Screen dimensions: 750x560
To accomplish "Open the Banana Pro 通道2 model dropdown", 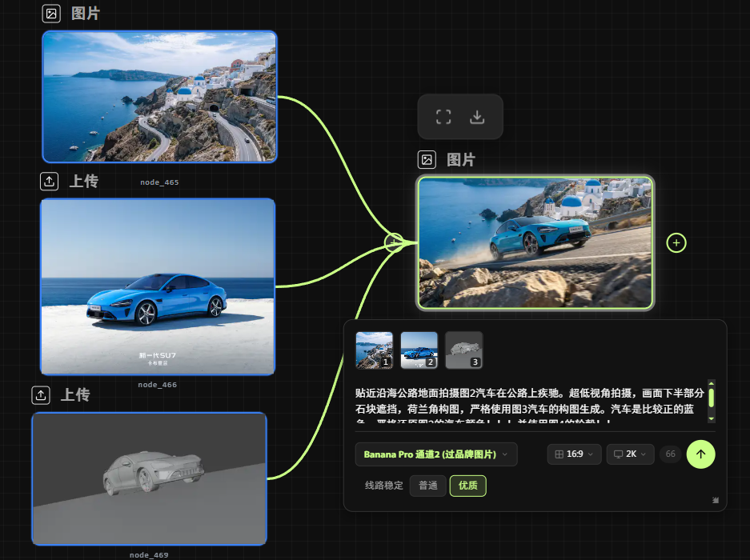I will tap(436, 454).
